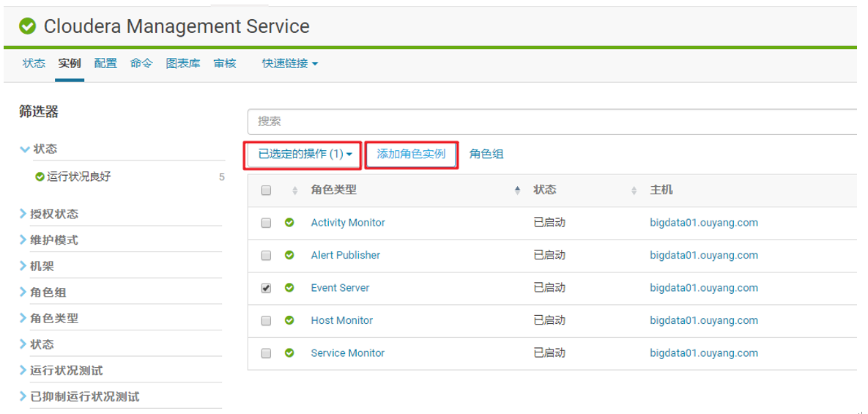Click the Cloudera Management Service health checkmark icon

pos(28,26)
